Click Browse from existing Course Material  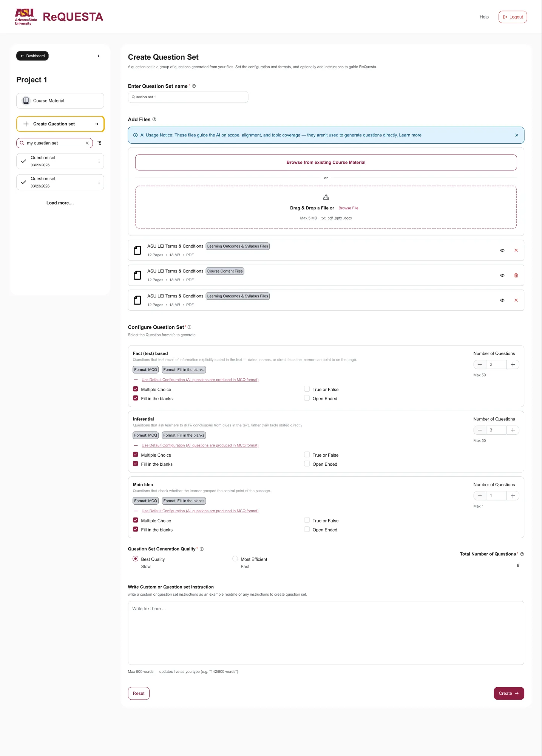(326, 163)
